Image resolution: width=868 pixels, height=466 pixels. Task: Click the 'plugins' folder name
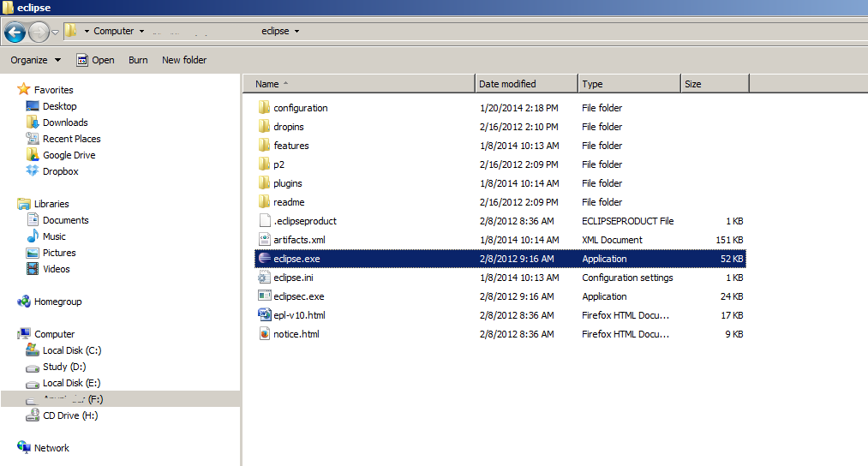click(x=288, y=183)
